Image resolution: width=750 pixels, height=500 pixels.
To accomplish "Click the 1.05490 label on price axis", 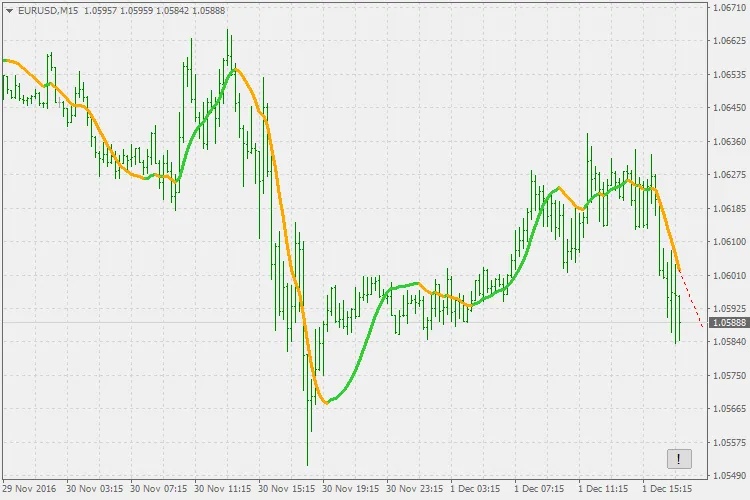I will (729, 476).
